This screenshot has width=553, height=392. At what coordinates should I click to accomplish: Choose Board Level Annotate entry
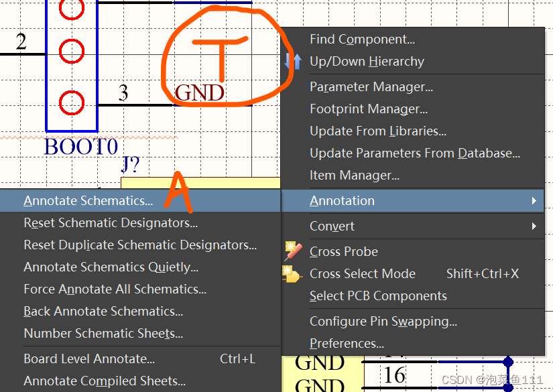click(x=140, y=359)
